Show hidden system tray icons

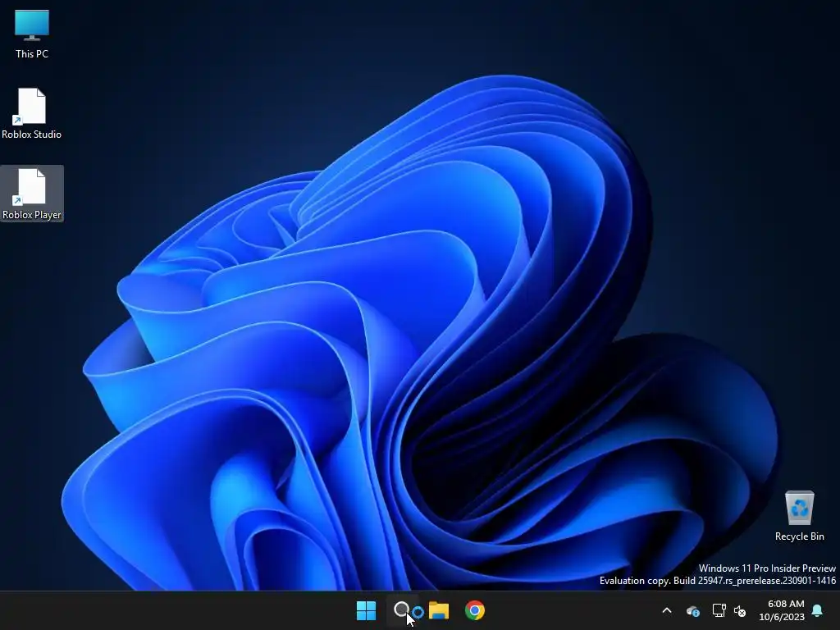coord(667,610)
